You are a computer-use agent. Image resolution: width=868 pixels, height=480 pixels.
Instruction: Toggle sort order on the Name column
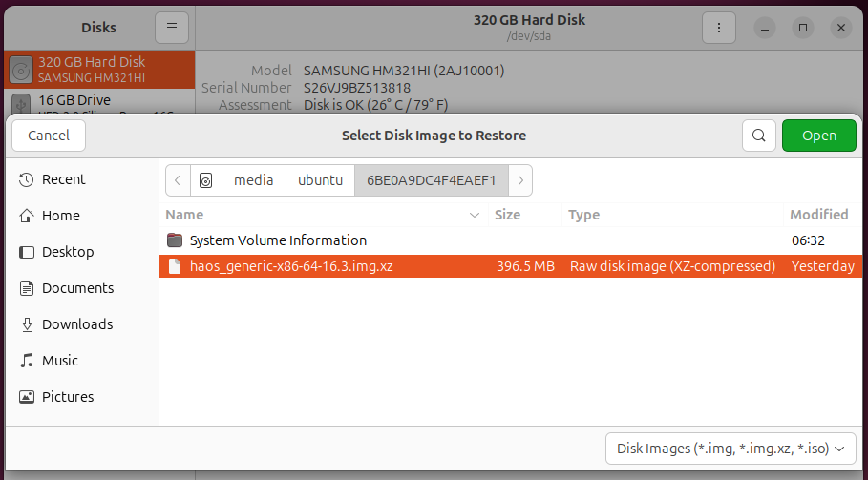click(x=325, y=215)
